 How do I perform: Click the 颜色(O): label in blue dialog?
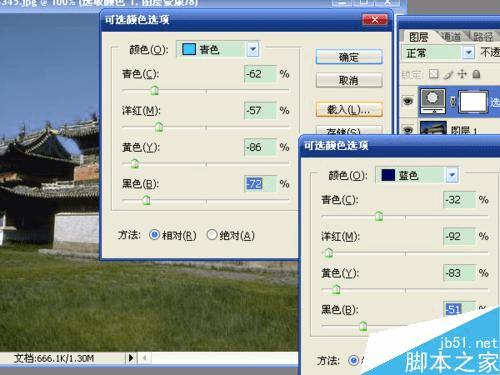348,175
